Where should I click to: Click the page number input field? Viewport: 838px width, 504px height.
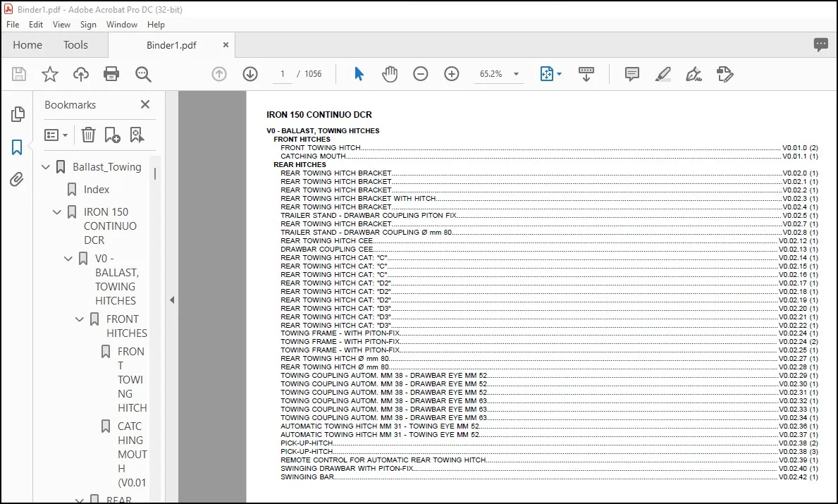pos(283,74)
